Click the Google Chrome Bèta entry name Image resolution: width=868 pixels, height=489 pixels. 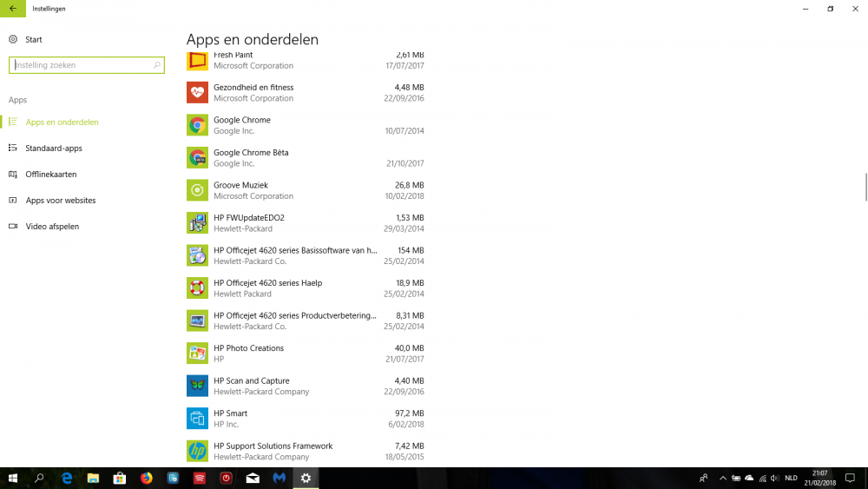click(x=251, y=152)
